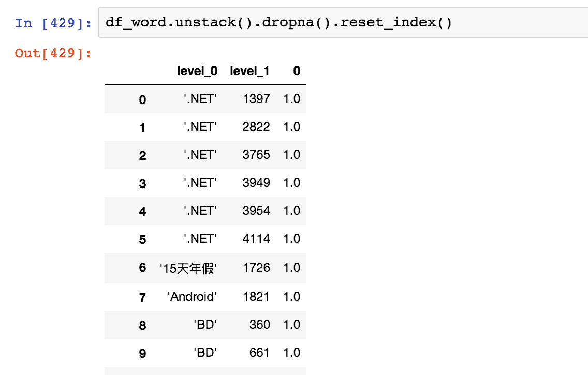
Task: Click the row index label 5
Action: pyautogui.click(x=142, y=239)
